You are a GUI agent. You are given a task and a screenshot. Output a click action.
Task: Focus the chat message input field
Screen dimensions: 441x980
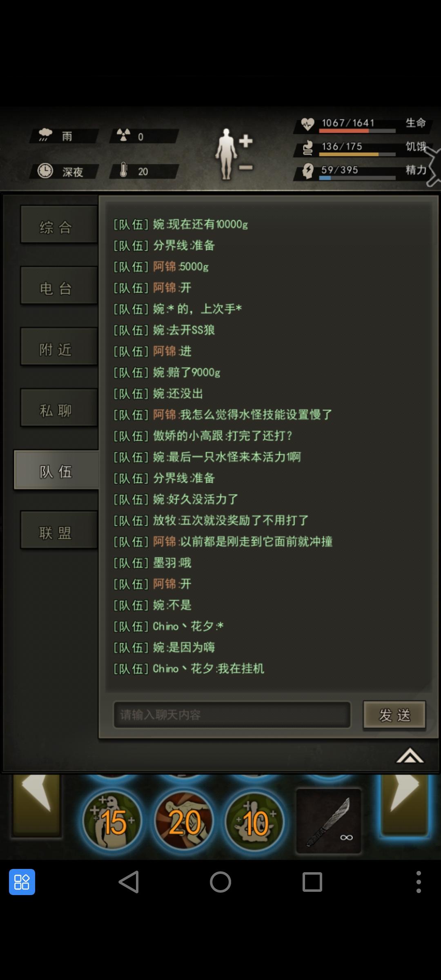point(232,715)
